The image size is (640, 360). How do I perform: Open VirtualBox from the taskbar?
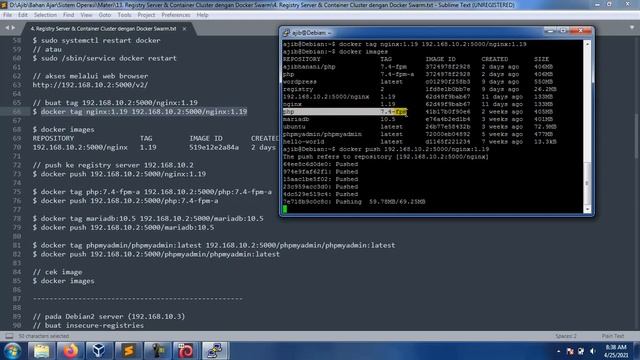99,351
